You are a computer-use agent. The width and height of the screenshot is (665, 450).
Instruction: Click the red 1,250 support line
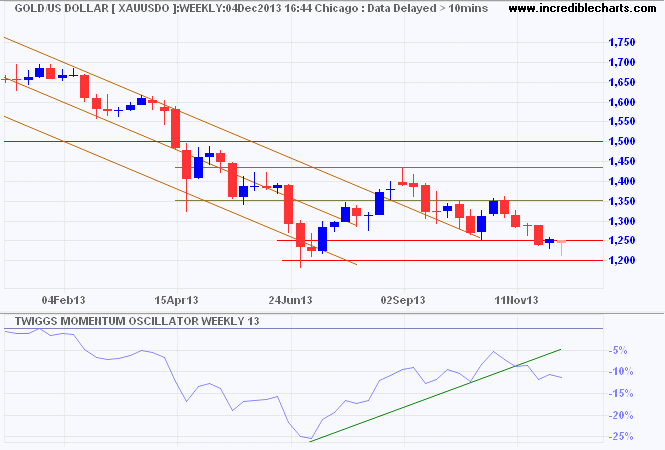[x=440, y=240]
